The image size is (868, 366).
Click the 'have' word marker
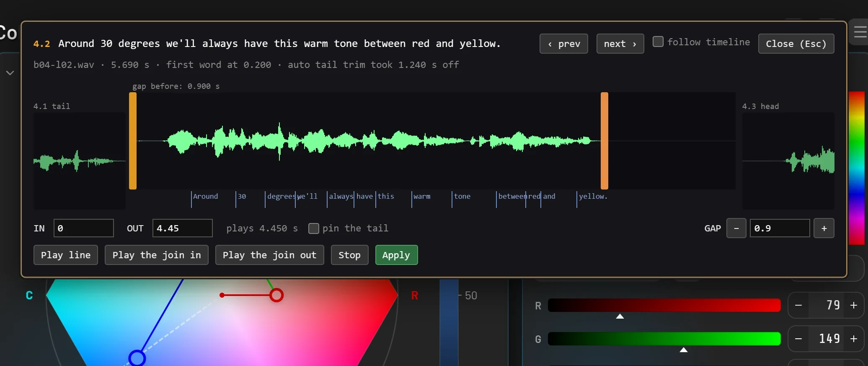364,197
